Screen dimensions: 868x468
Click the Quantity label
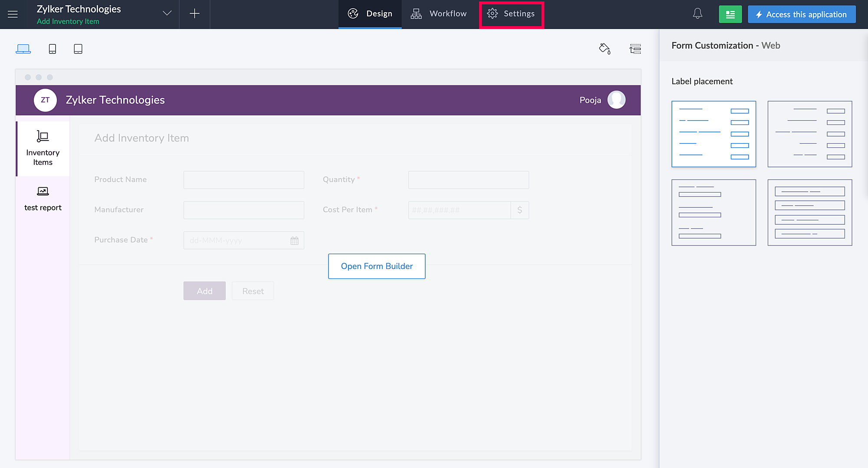(x=339, y=180)
